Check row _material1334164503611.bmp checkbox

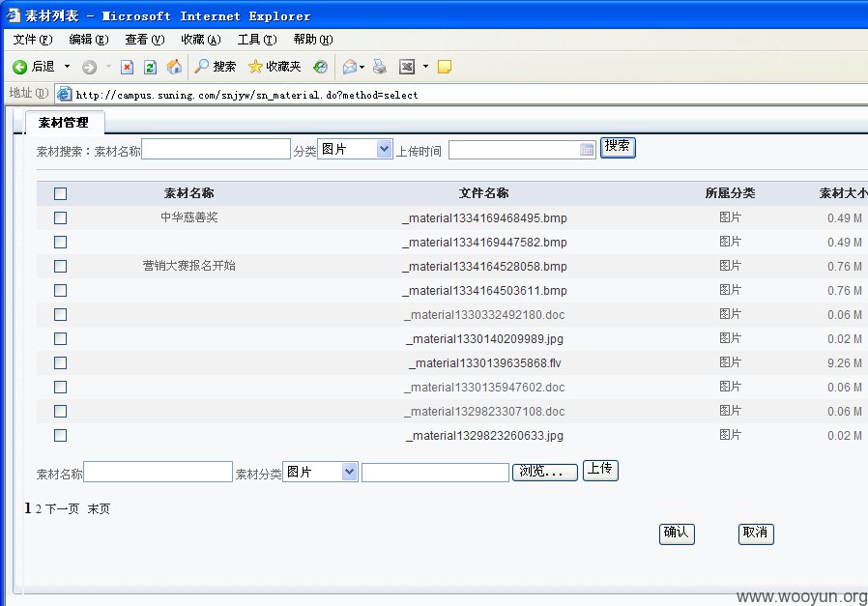coord(60,291)
